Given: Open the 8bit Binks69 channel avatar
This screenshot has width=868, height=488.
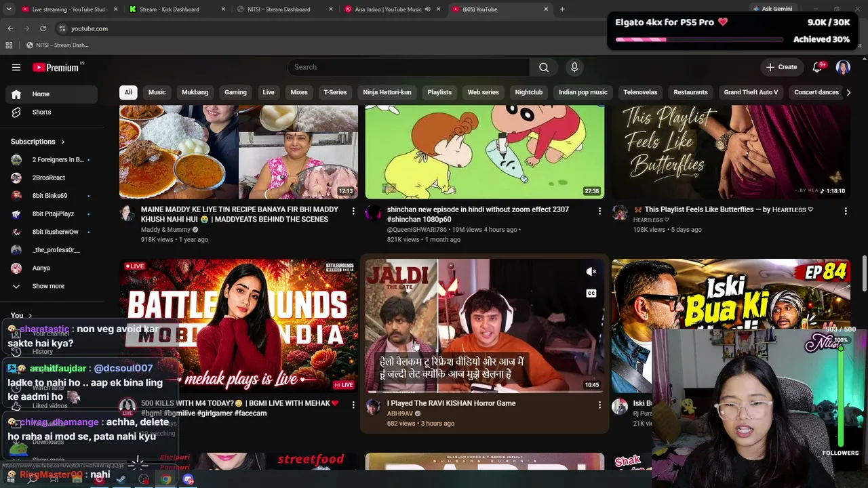Looking at the screenshot, I should 16,196.
